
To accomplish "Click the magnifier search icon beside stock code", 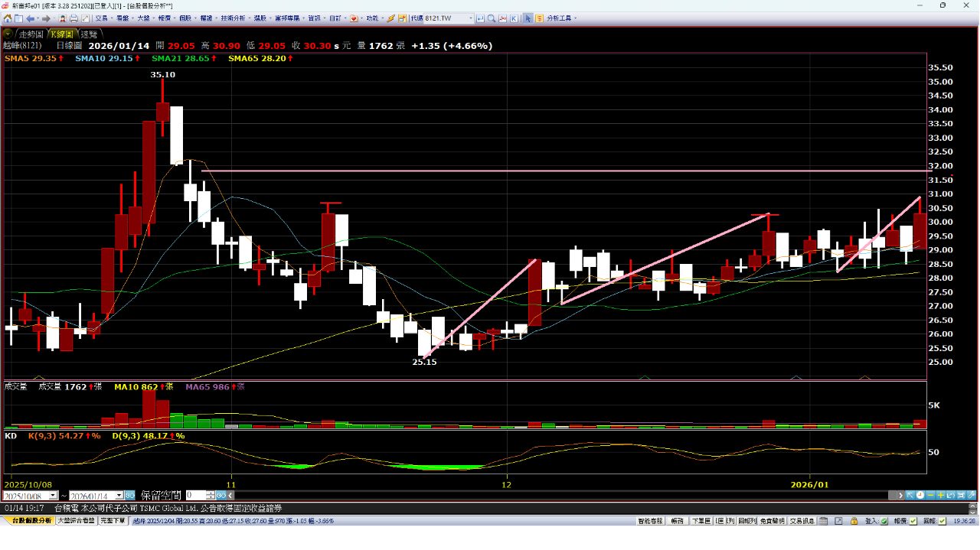I will click(492, 18).
